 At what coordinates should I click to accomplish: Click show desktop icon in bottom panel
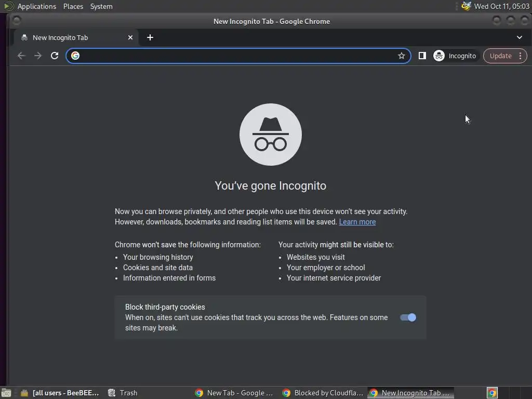(x=6, y=393)
